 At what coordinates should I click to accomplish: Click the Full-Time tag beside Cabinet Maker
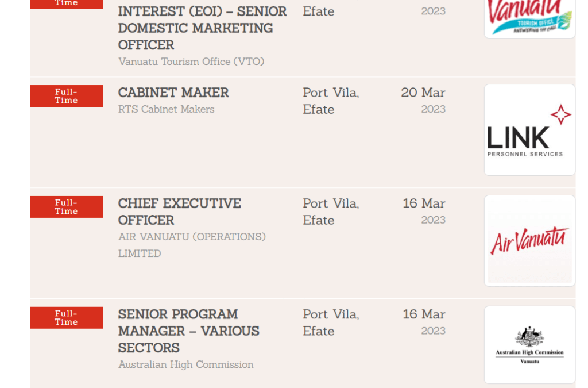pyautogui.click(x=67, y=96)
